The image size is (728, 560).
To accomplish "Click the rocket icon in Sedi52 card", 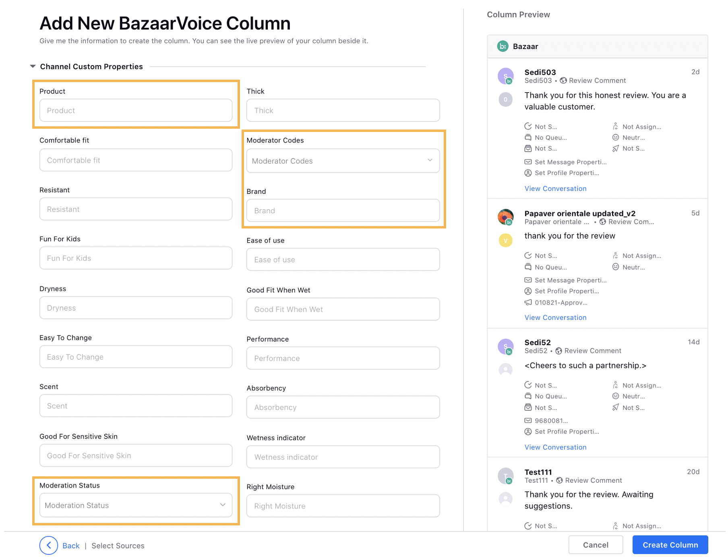I will 616,408.
